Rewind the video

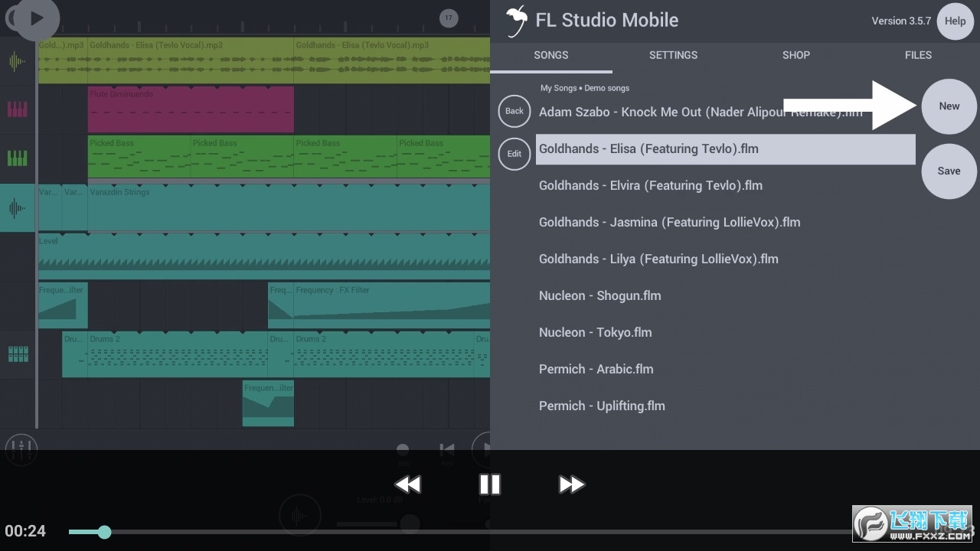407,484
